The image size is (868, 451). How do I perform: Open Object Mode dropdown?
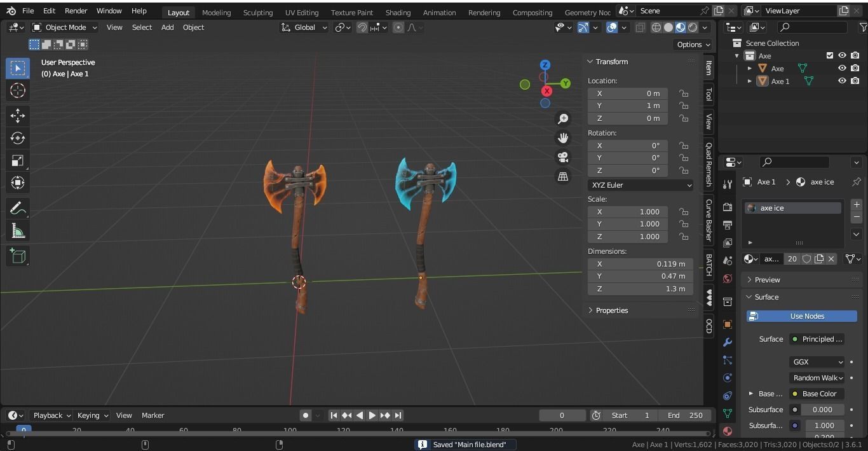click(x=64, y=27)
